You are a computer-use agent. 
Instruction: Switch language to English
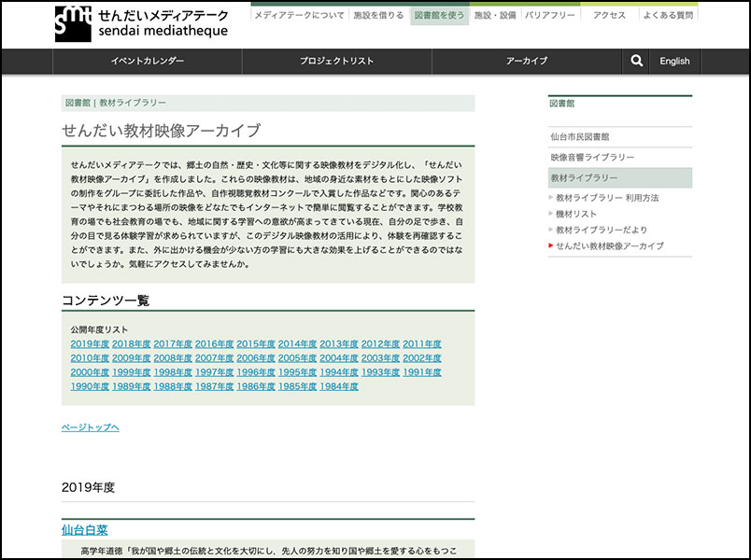click(674, 62)
